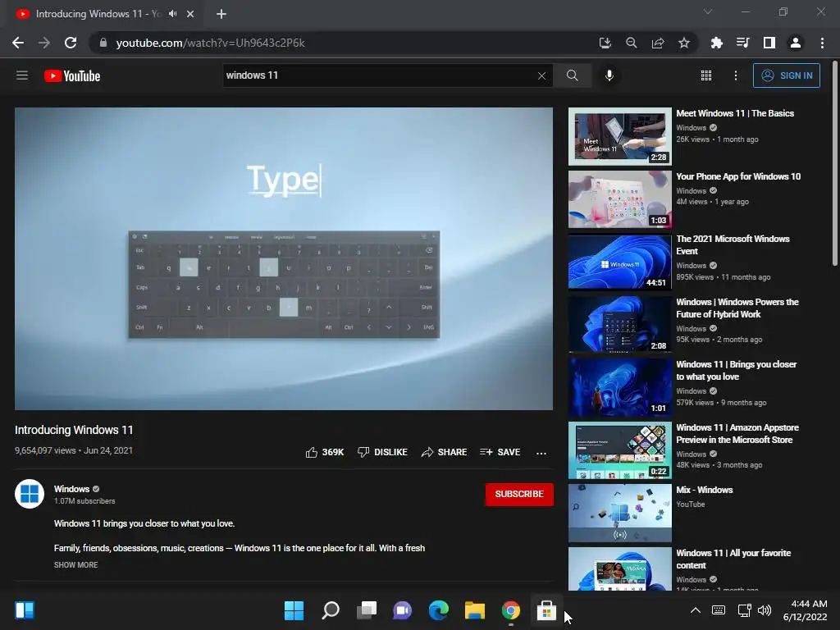Open Chrome extensions puzzle icon
Image resolution: width=840 pixels, height=630 pixels.
(x=716, y=43)
